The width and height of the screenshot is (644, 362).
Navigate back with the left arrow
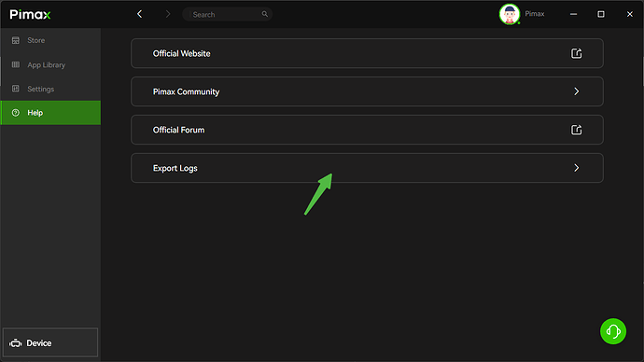[x=140, y=14]
